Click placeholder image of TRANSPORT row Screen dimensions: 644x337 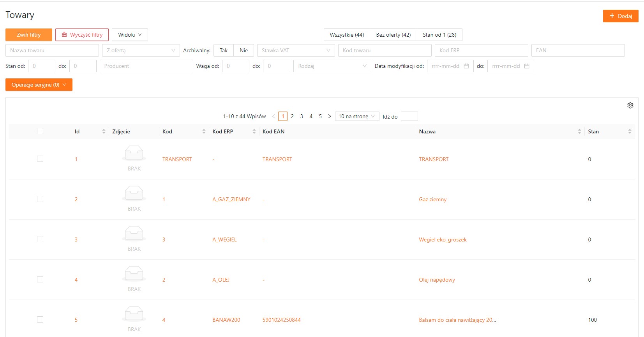pos(134,153)
